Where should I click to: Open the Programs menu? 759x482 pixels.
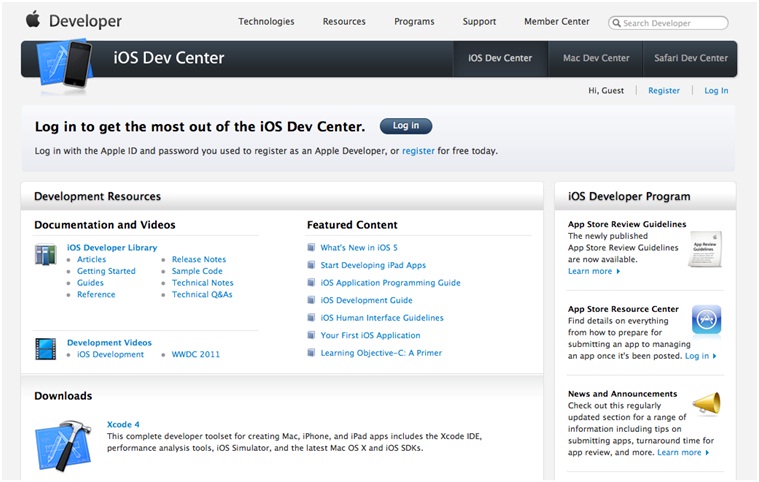coord(414,21)
